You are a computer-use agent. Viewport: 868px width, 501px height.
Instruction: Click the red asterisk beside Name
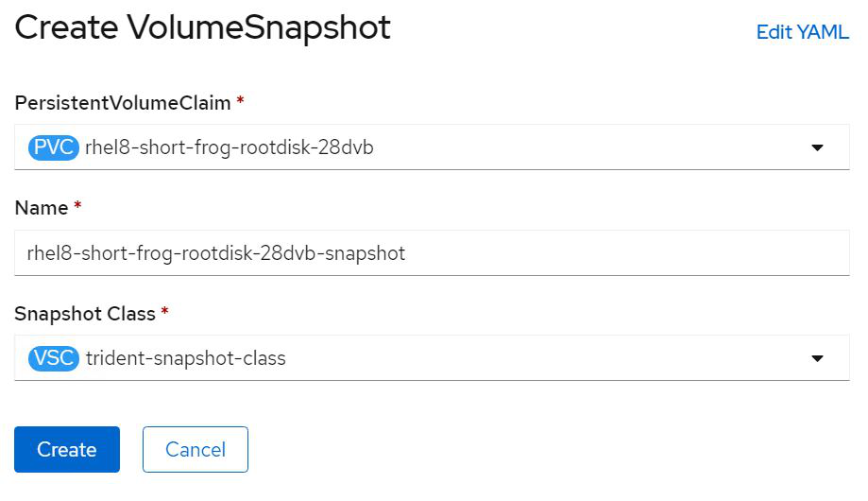77,207
